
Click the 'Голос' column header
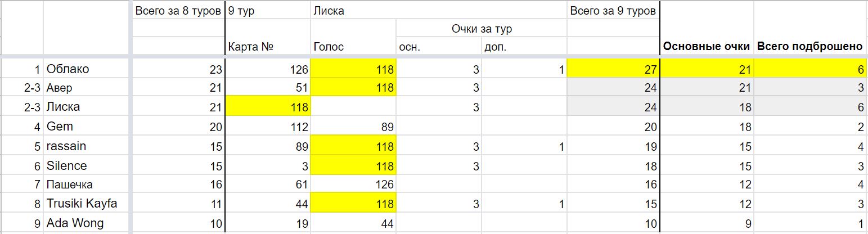point(354,47)
